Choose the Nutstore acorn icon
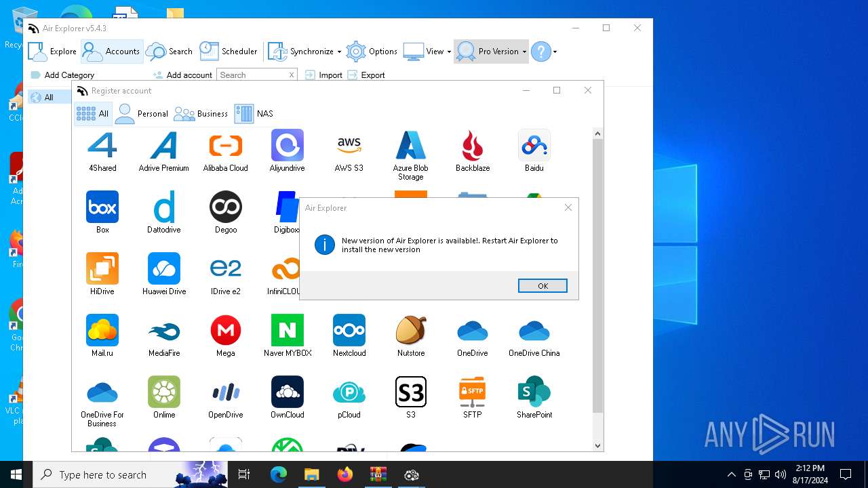 click(411, 331)
